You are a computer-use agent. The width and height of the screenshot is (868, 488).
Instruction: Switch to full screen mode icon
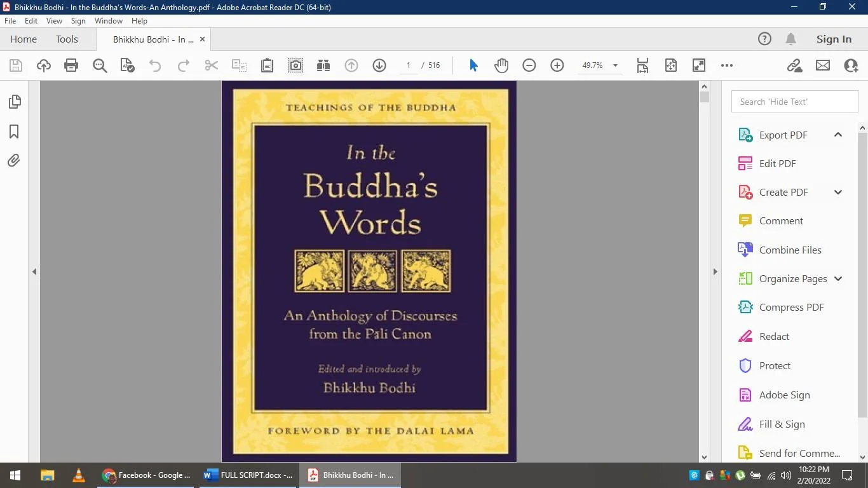point(699,65)
